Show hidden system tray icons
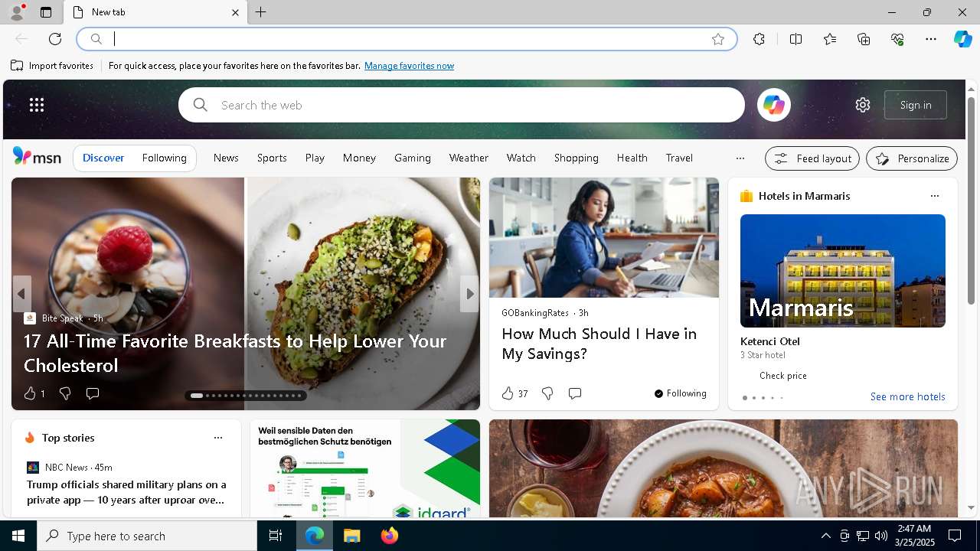 [x=825, y=536]
